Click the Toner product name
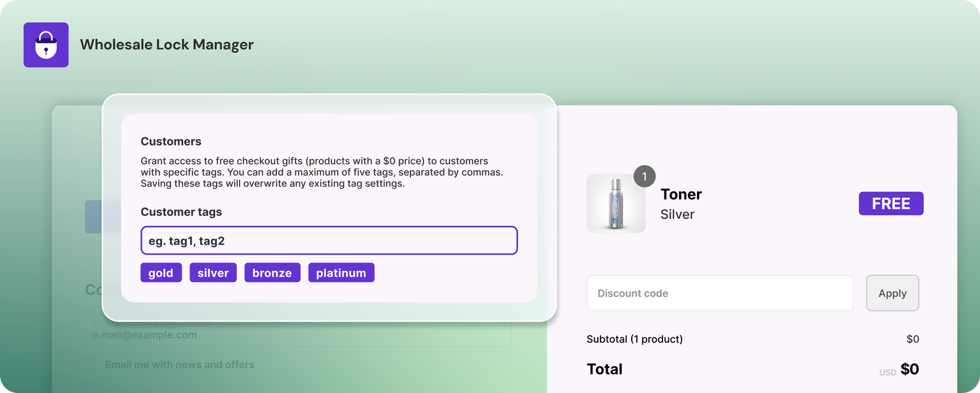The height and width of the screenshot is (393, 980). click(x=681, y=195)
